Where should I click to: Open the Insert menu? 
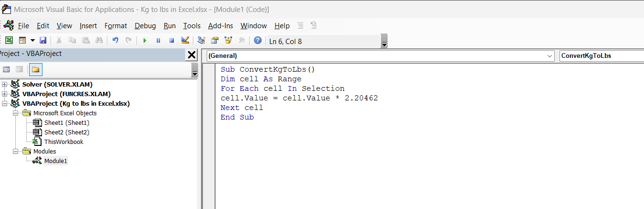coord(88,26)
